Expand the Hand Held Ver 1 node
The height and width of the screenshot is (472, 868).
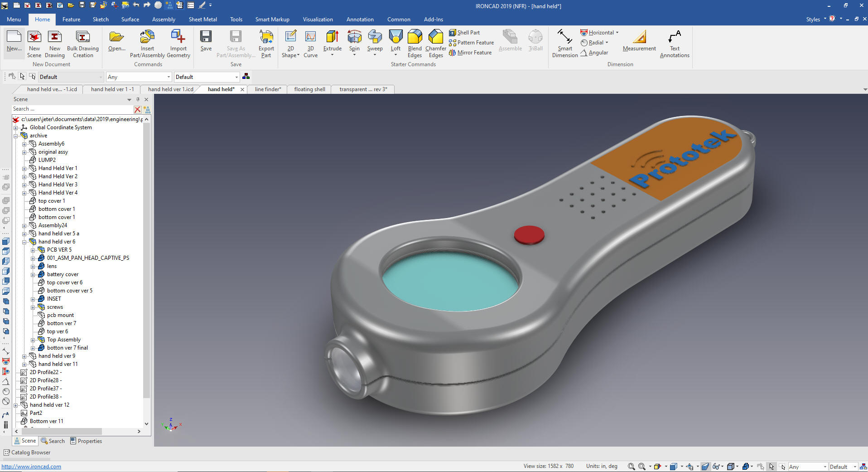(x=24, y=168)
